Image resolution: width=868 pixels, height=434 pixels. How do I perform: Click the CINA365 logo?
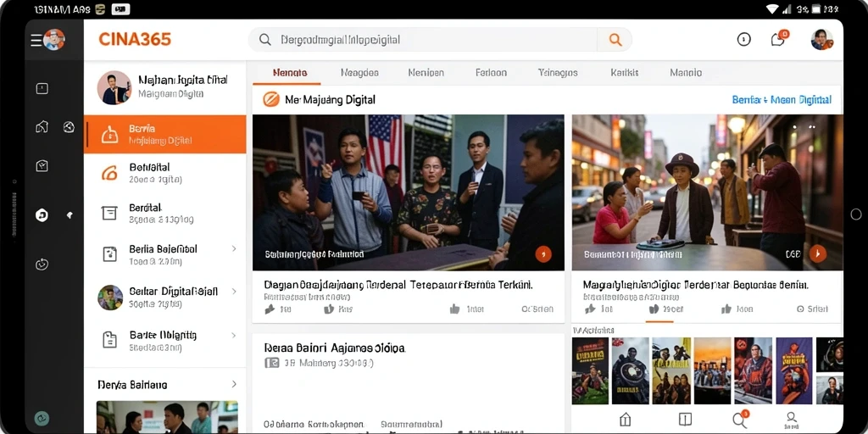pyautogui.click(x=135, y=39)
